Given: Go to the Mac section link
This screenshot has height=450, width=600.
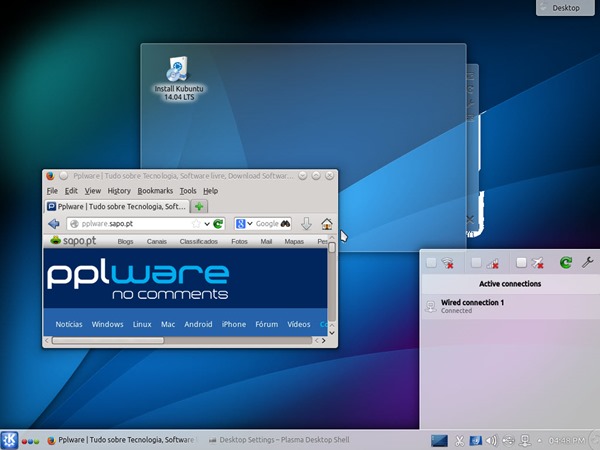Looking at the screenshot, I should point(168,324).
